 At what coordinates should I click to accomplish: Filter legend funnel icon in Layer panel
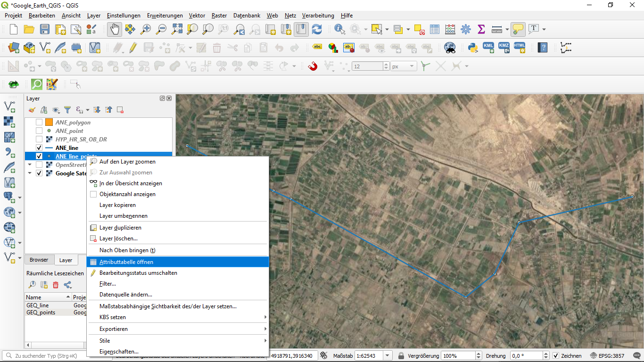(67, 110)
